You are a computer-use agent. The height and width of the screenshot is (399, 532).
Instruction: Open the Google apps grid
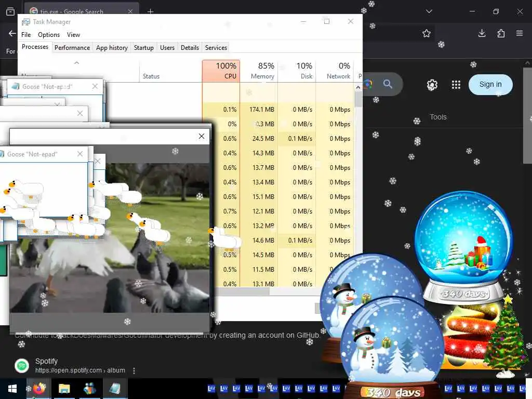pyautogui.click(x=456, y=85)
